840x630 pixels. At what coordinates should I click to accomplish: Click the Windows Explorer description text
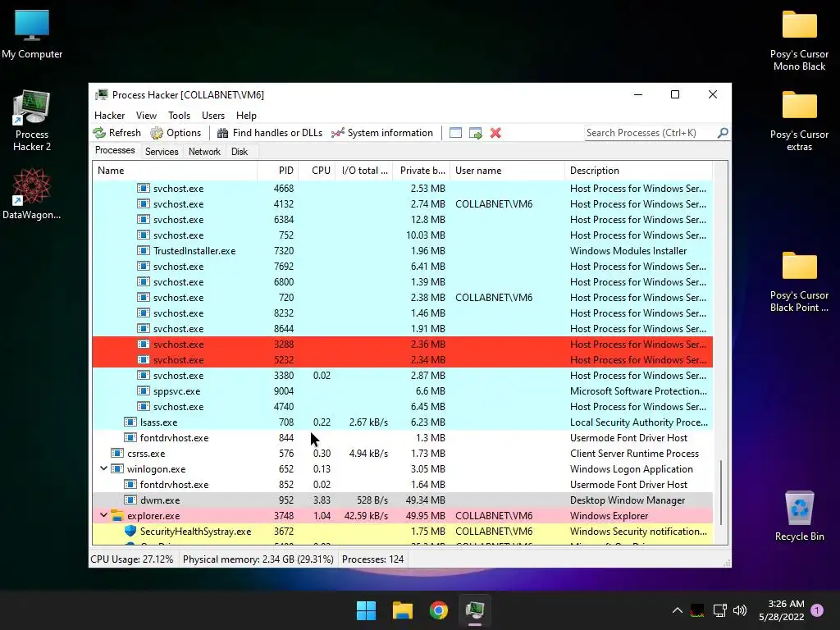point(609,516)
